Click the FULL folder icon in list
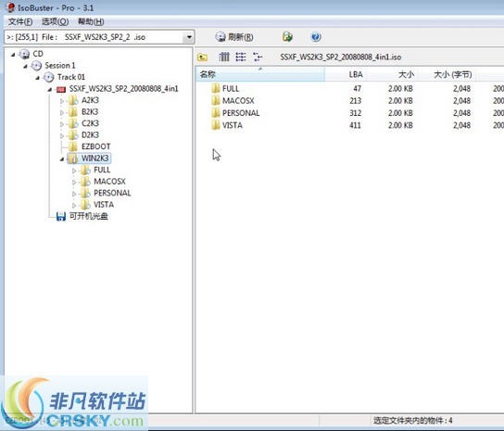Screen dimensions: 504x431 tap(216, 88)
